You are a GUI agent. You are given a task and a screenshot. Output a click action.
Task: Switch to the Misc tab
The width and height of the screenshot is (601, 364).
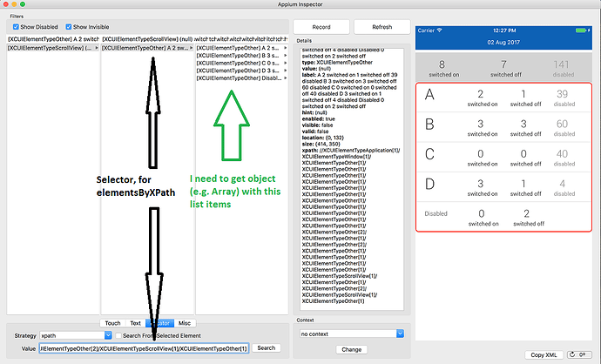185,323
